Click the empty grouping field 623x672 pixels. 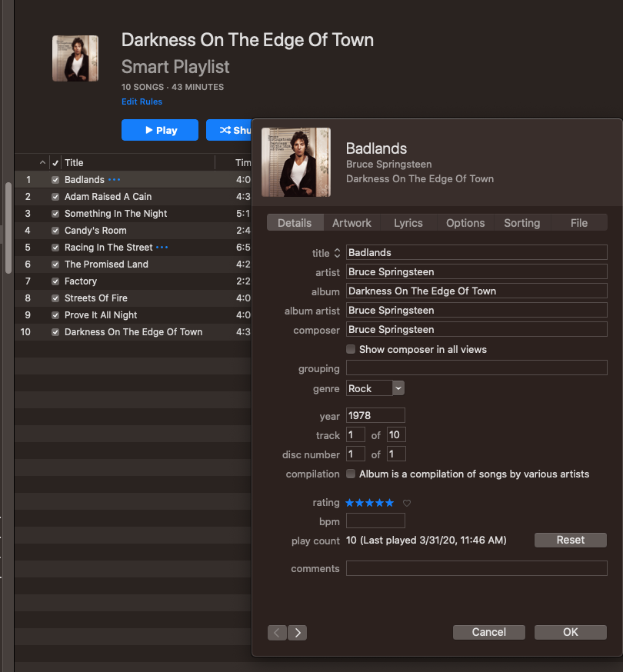coord(476,368)
